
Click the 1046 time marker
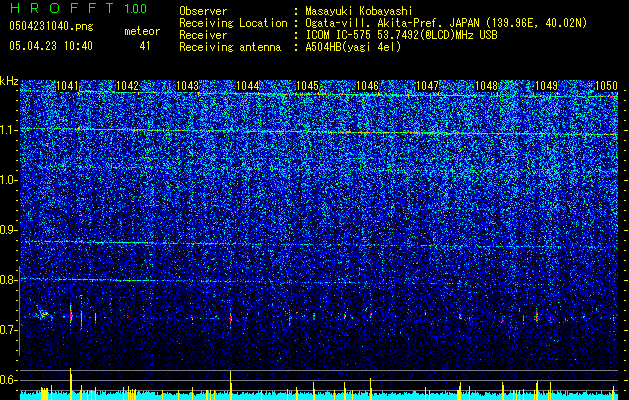tap(367, 86)
